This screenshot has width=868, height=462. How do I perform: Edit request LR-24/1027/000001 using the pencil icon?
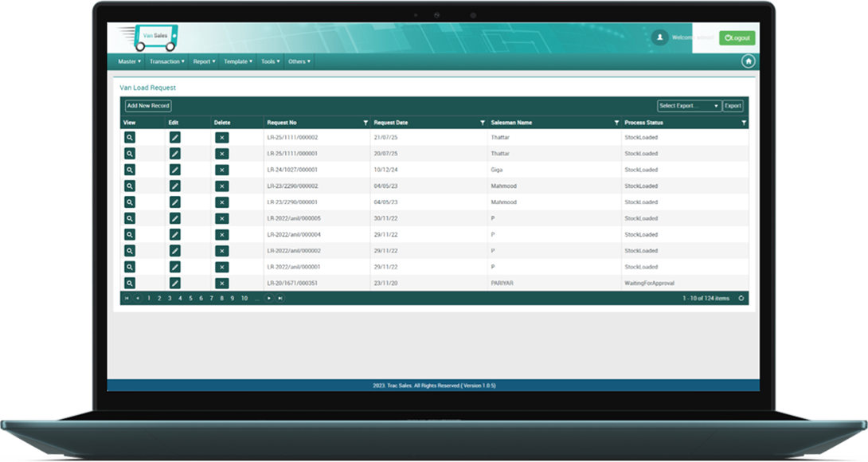[x=175, y=170]
